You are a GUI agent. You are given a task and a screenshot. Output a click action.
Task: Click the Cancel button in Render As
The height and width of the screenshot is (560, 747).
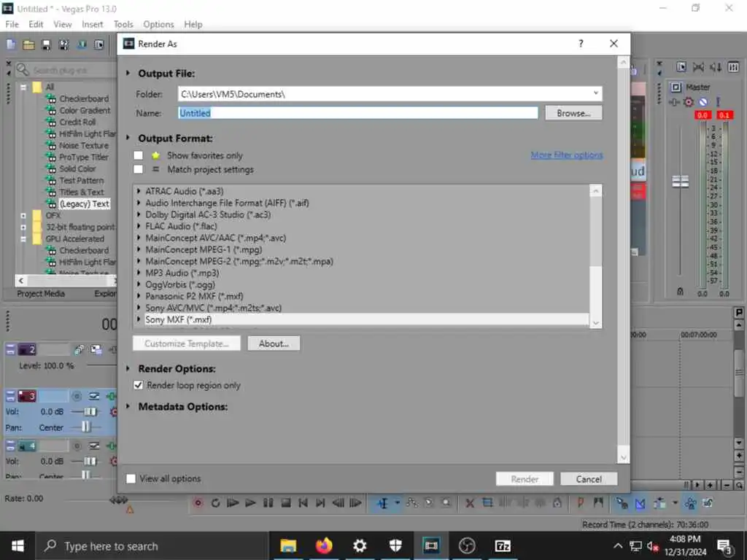589,479
